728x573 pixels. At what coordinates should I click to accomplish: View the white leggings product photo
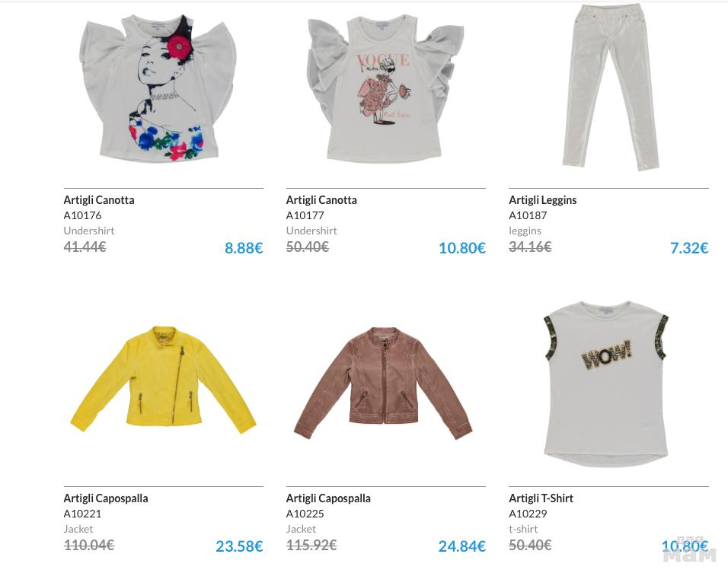pyautogui.click(x=610, y=88)
